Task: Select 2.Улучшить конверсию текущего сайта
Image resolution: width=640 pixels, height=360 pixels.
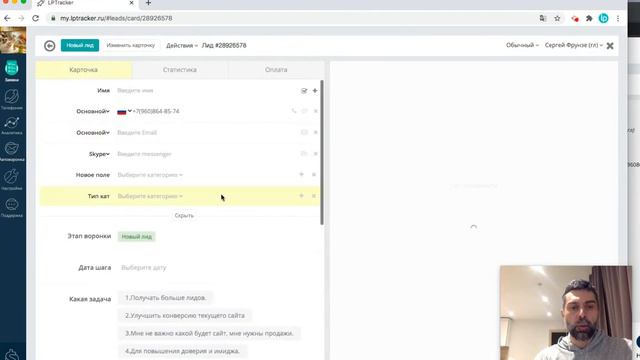Action: pyautogui.click(x=184, y=316)
